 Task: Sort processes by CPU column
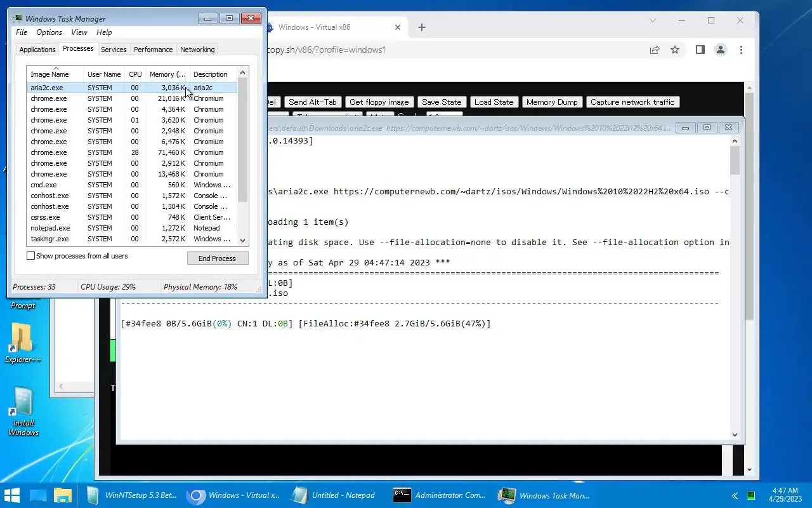pos(135,74)
